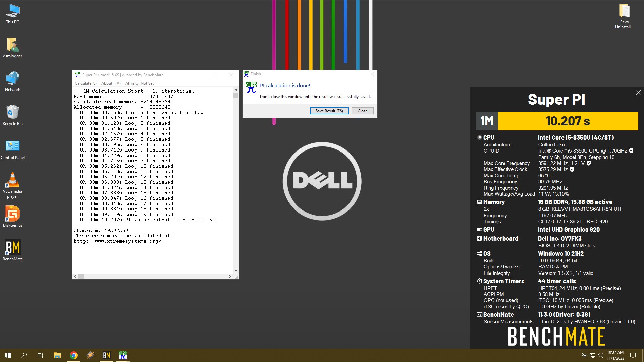Open File Explorer from taskbar
This screenshot has height=362, width=644.
(57, 355)
